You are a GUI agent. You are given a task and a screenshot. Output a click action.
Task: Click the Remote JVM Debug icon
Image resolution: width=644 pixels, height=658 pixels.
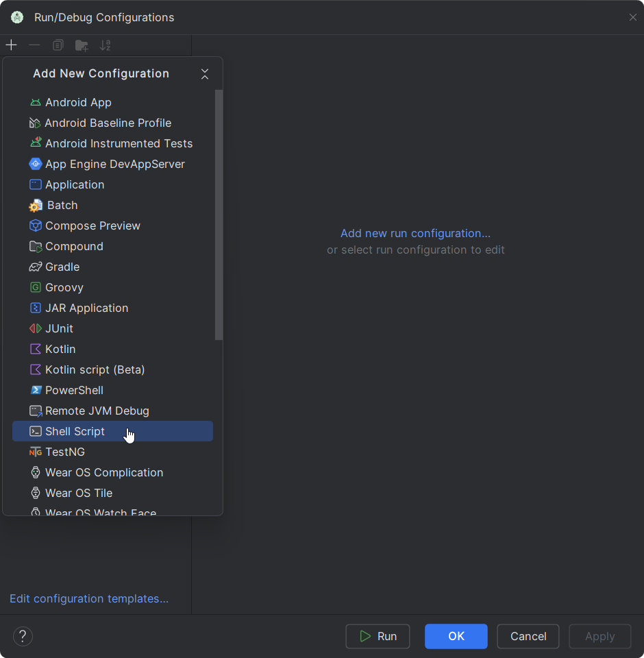tap(36, 411)
